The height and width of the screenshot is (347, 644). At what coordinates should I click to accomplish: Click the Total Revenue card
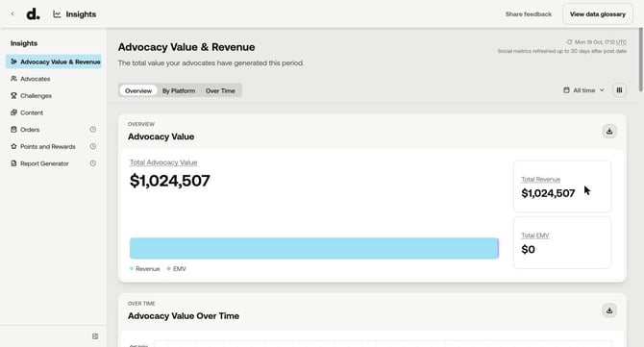(x=562, y=186)
